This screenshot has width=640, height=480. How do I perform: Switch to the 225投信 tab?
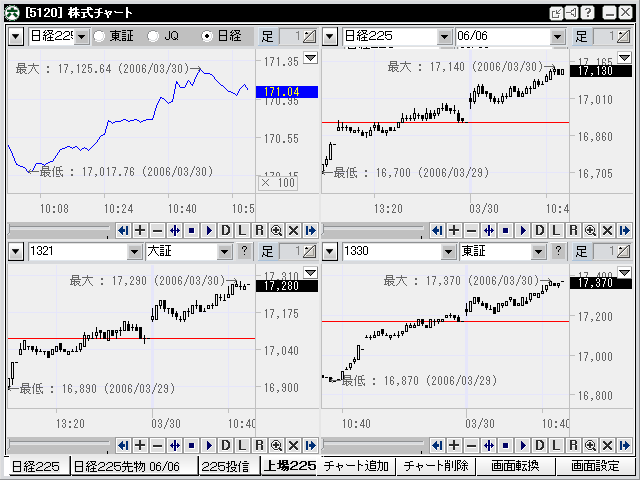click(x=229, y=466)
